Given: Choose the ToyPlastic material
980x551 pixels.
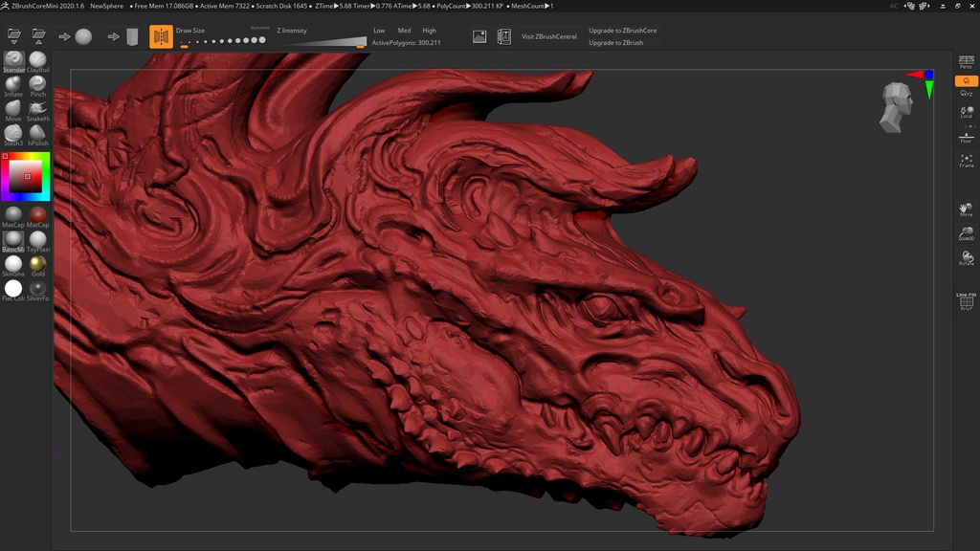Looking at the screenshot, I should (37, 241).
